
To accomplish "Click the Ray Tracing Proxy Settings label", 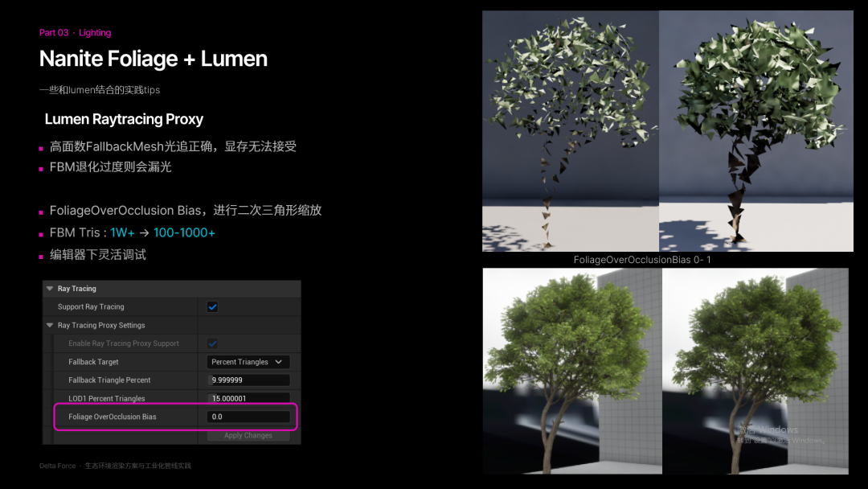I will (x=101, y=325).
